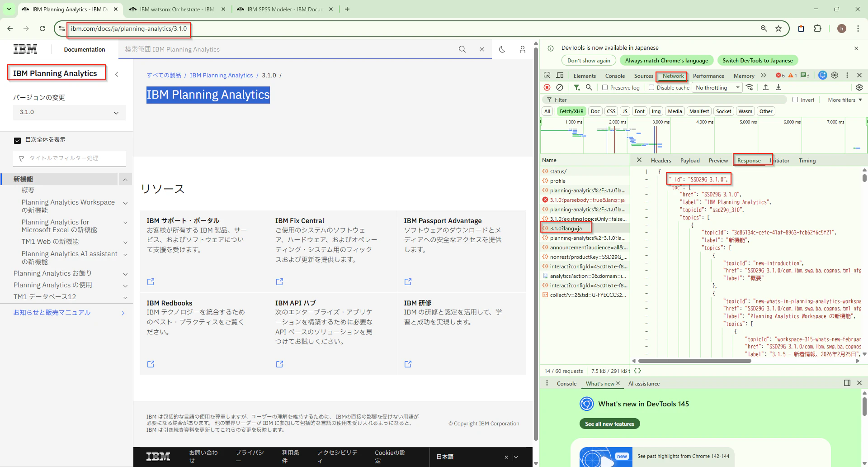Open the Headers tab of the request
Image resolution: width=868 pixels, height=467 pixels.
[661, 161]
